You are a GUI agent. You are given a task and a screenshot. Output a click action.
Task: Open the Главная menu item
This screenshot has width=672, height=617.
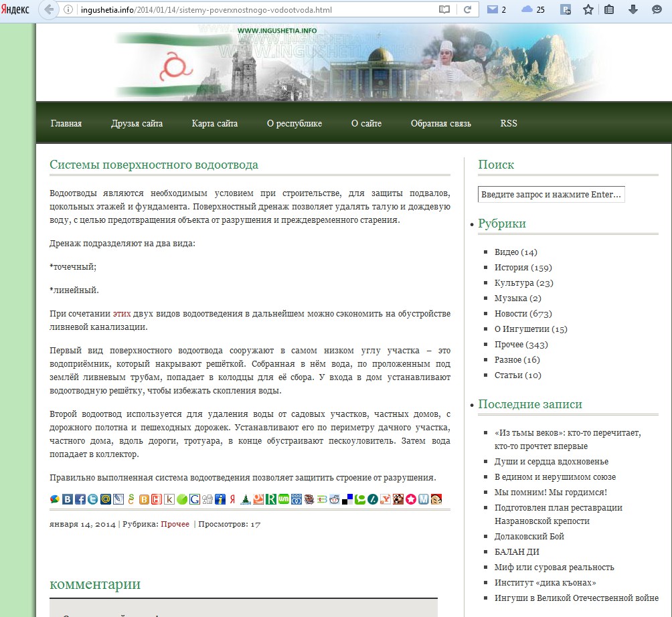tap(66, 123)
